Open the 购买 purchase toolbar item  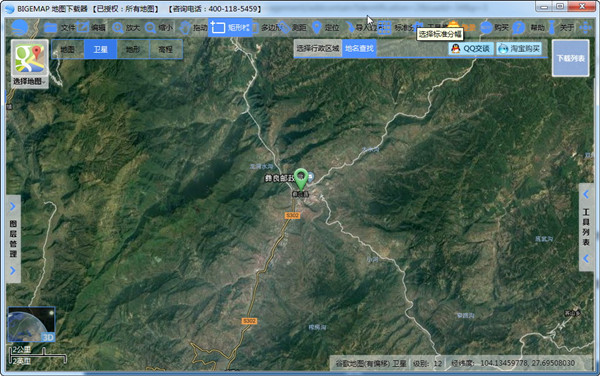click(494, 28)
